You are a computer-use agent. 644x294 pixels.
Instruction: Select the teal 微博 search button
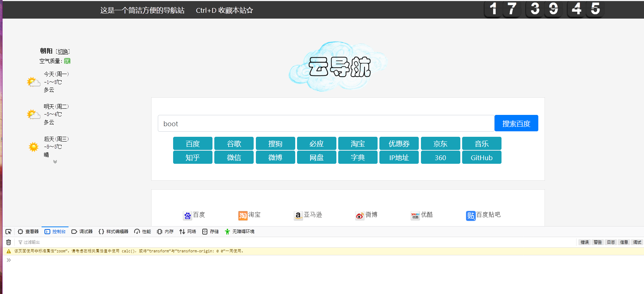275,157
